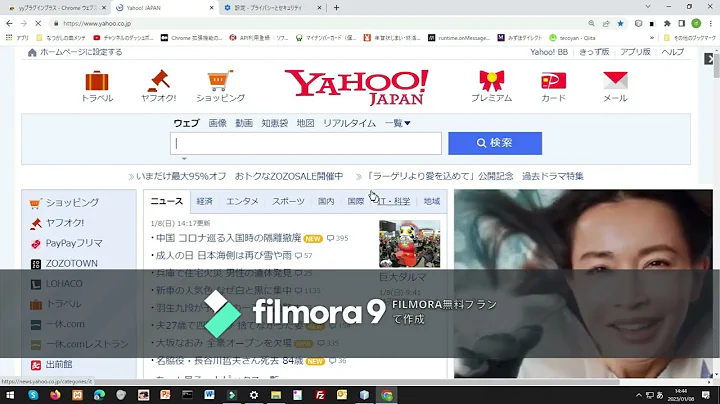The height and width of the screenshot is (404, 720).
Task: Switch search type to リアルタイム
Action: click(349, 123)
